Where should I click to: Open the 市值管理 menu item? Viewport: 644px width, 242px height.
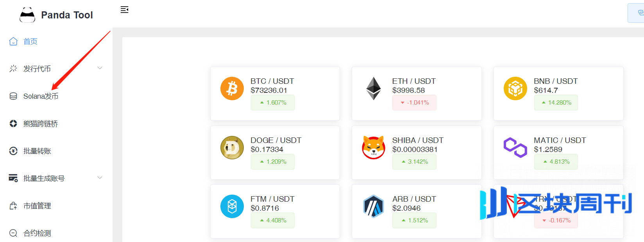37,206
